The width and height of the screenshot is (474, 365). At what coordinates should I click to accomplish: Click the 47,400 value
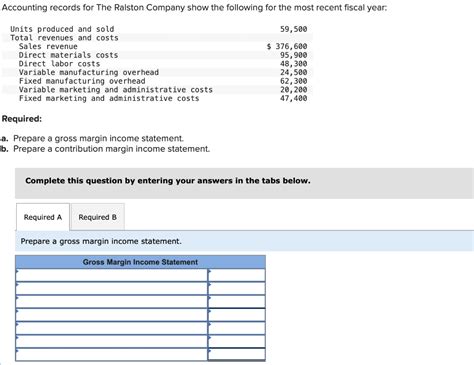pyautogui.click(x=293, y=98)
